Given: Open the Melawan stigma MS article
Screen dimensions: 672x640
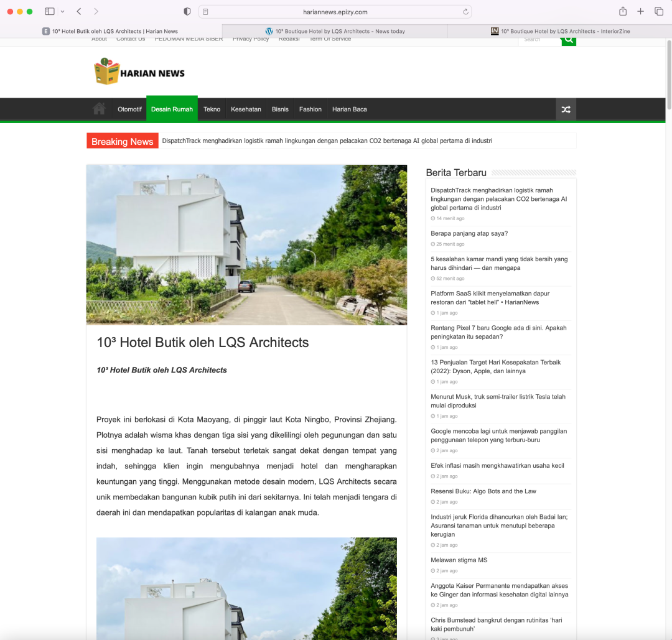Looking at the screenshot, I should pyautogui.click(x=459, y=560).
